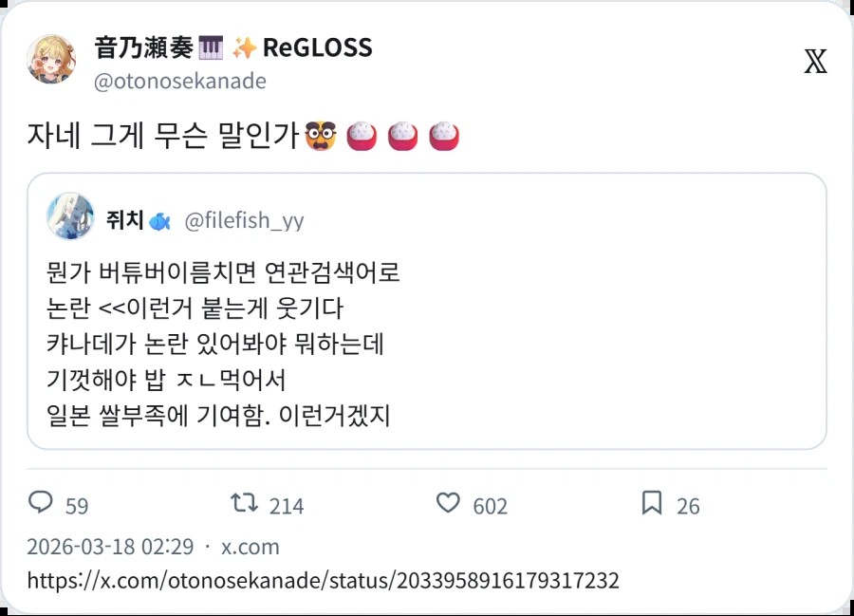Open the reply speech bubble icon
Image resolution: width=854 pixels, height=616 pixels.
click(x=40, y=502)
